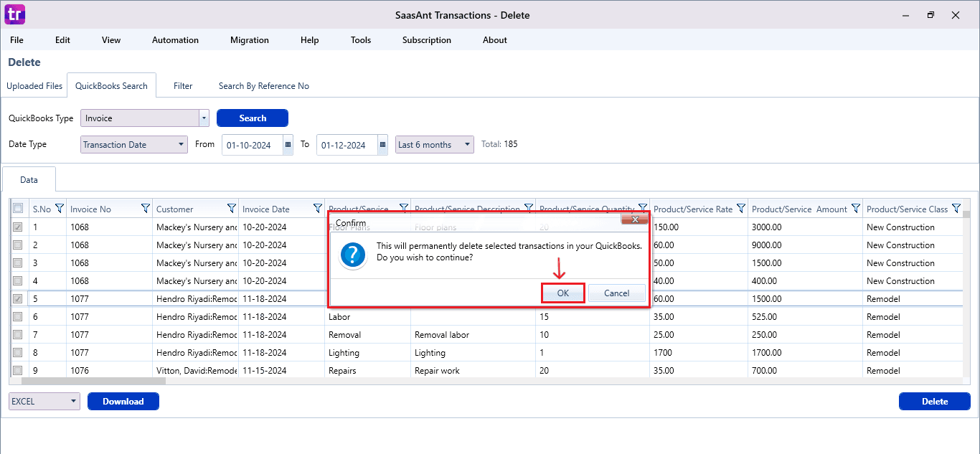Check the checkbox for row 9
Image resolution: width=980 pixels, height=454 pixels.
(18, 370)
